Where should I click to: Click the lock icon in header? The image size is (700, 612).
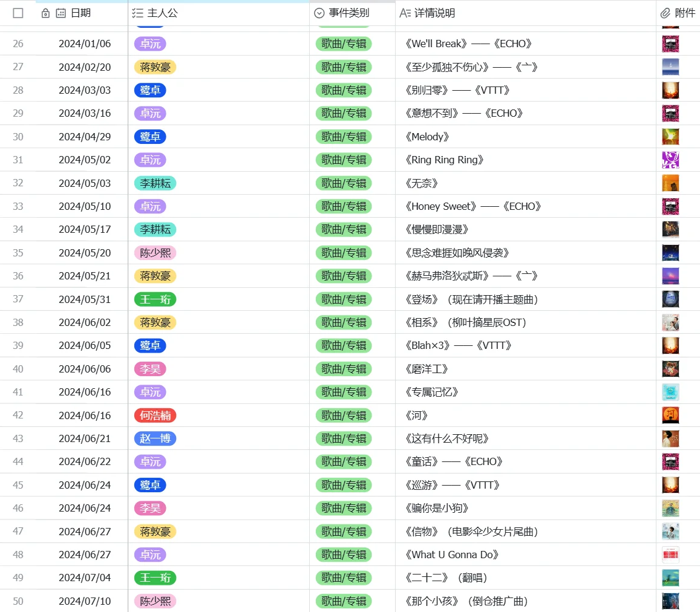[x=45, y=13]
